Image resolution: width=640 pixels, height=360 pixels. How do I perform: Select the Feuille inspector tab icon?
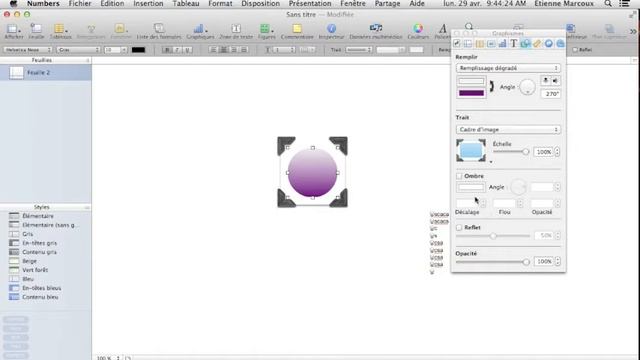(x=468, y=43)
